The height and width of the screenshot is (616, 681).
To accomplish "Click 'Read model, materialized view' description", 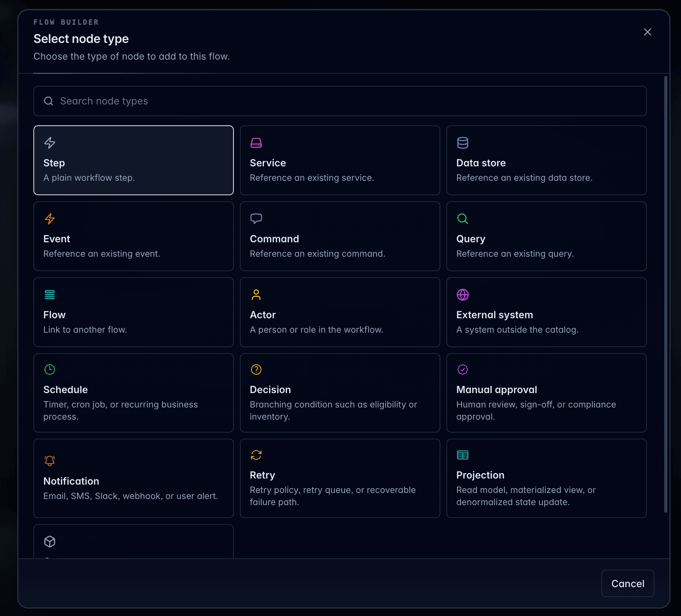I will click(526, 496).
